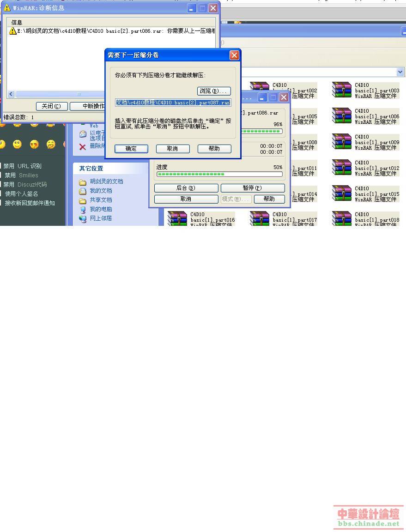The image size is (406, 532).
Task: Toggle 禁用 URL 识别 option
Action: click(x=23, y=166)
